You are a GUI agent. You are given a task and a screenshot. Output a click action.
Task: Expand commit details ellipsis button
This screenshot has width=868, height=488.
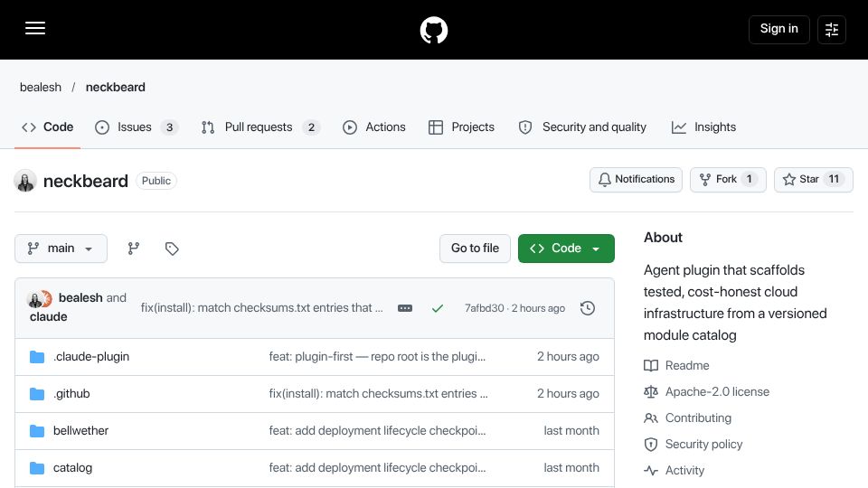click(x=405, y=308)
